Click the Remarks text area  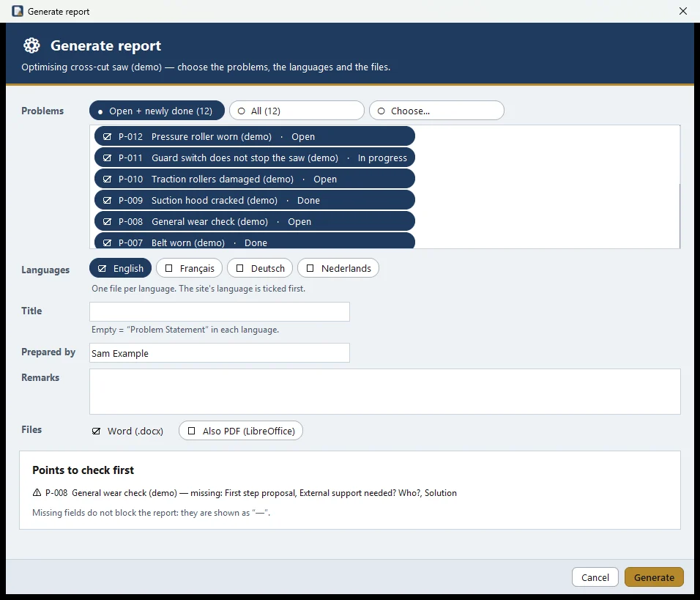click(385, 392)
